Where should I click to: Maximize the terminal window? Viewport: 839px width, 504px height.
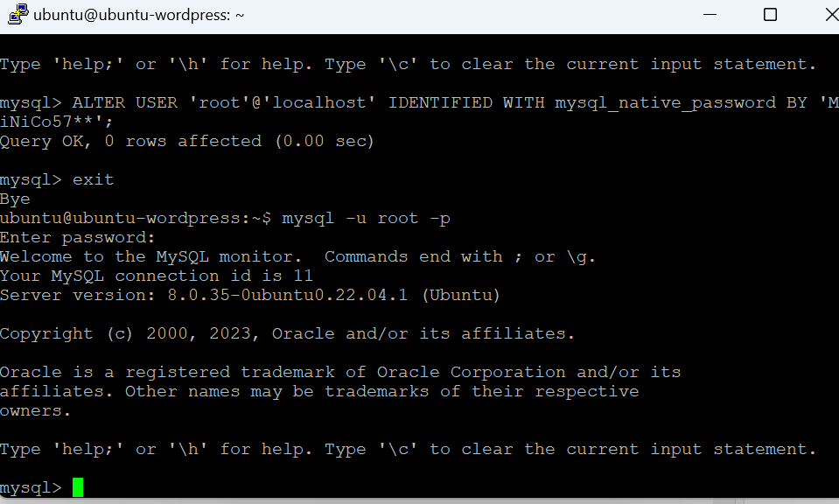(769, 15)
